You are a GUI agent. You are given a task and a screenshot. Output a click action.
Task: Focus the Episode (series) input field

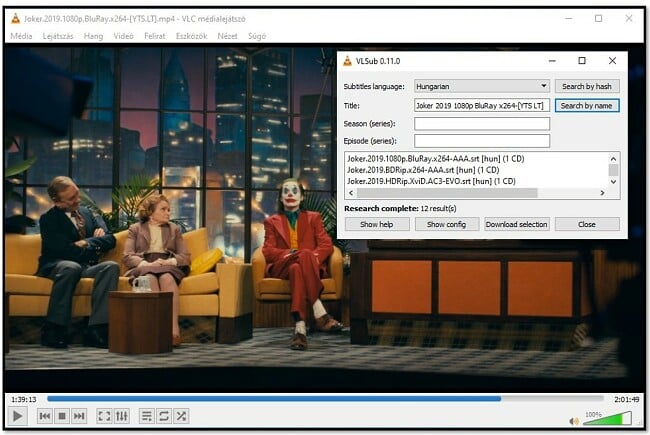[482, 141]
